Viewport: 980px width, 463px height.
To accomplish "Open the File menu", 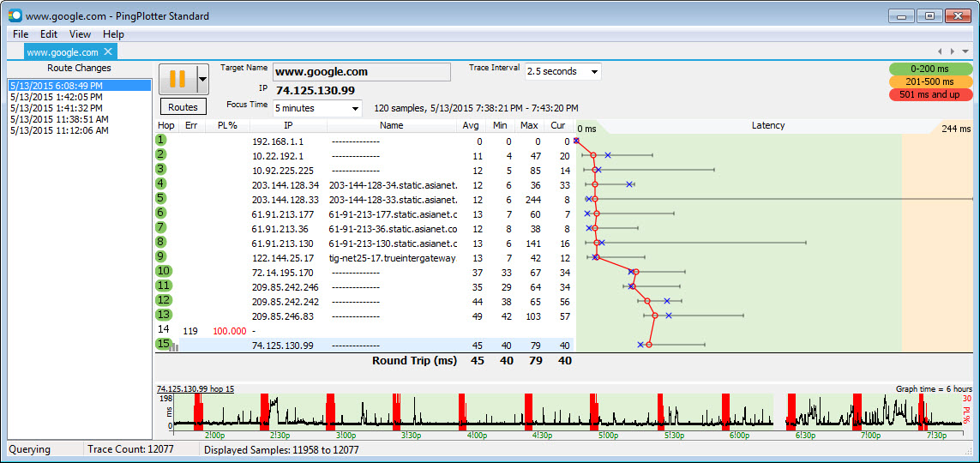I will pyautogui.click(x=21, y=34).
